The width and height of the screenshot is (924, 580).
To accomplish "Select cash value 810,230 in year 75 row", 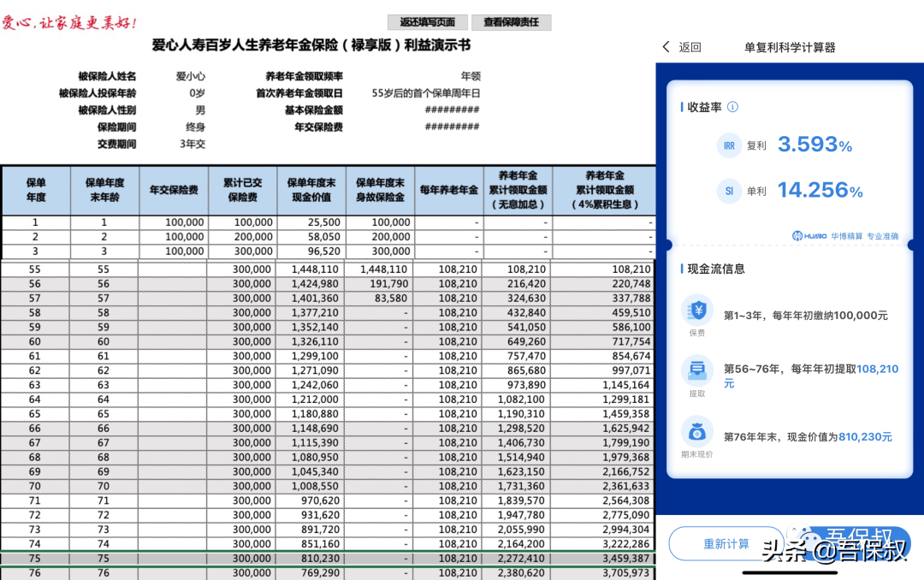I will (x=310, y=559).
